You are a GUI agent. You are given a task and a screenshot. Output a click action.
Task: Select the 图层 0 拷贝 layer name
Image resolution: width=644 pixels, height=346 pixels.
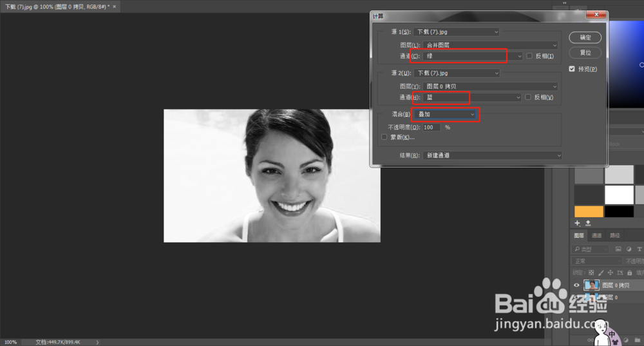point(616,285)
